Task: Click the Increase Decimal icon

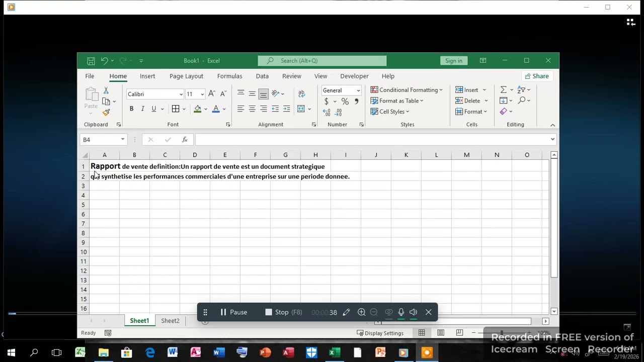Action: (x=327, y=112)
